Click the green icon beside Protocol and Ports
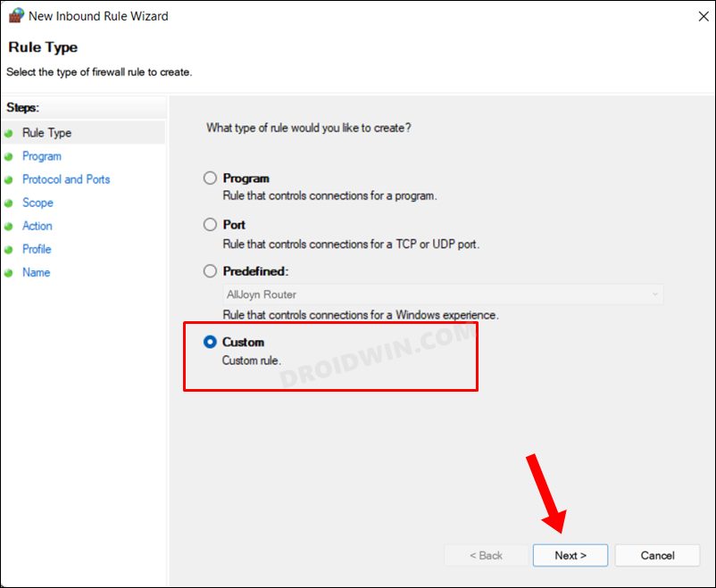Image resolution: width=716 pixels, height=588 pixels. pyautogui.click(x=10, y=179)
